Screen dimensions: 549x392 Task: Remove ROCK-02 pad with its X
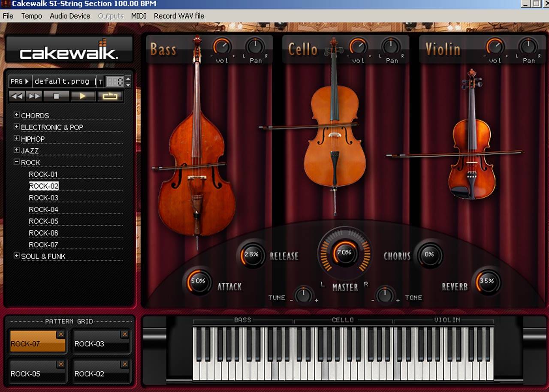(x=125, y=364)
